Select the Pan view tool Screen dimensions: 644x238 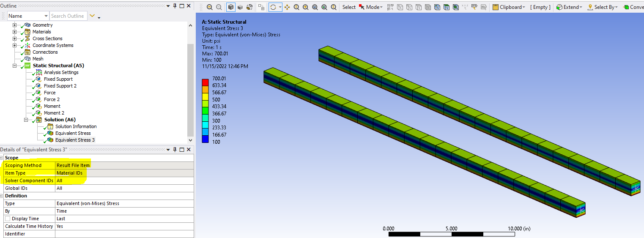(x=287, y=7)
